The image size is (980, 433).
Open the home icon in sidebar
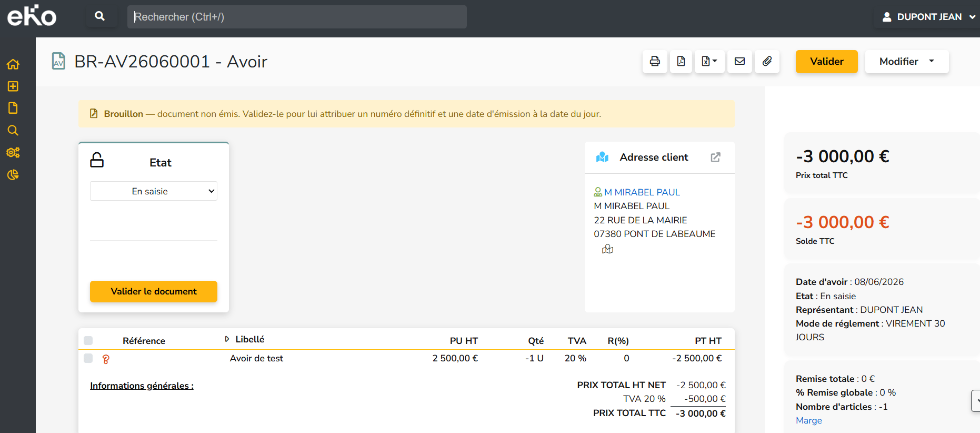pyautogui.click(x=13, y=64)
